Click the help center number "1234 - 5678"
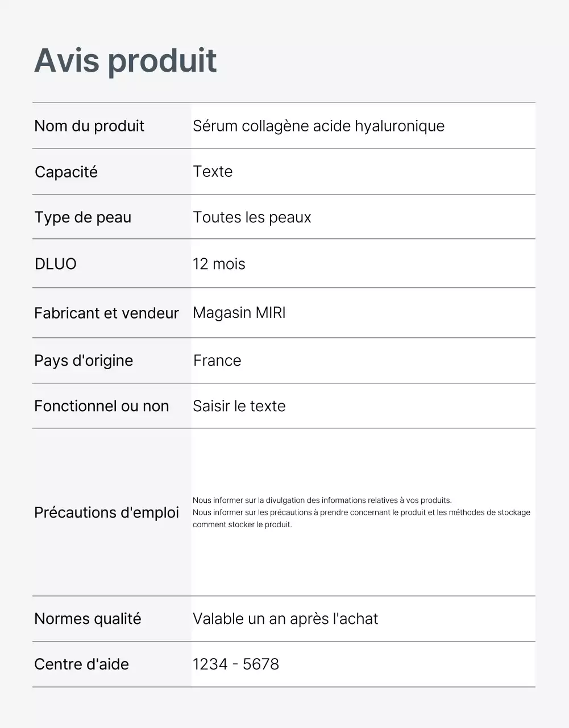This screenshot has height=728, width=569. coord(236,664)
